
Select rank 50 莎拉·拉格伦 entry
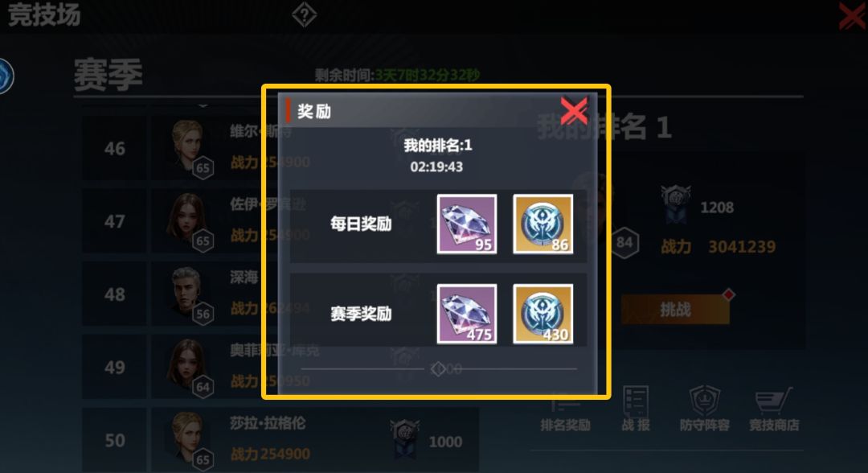280,440
